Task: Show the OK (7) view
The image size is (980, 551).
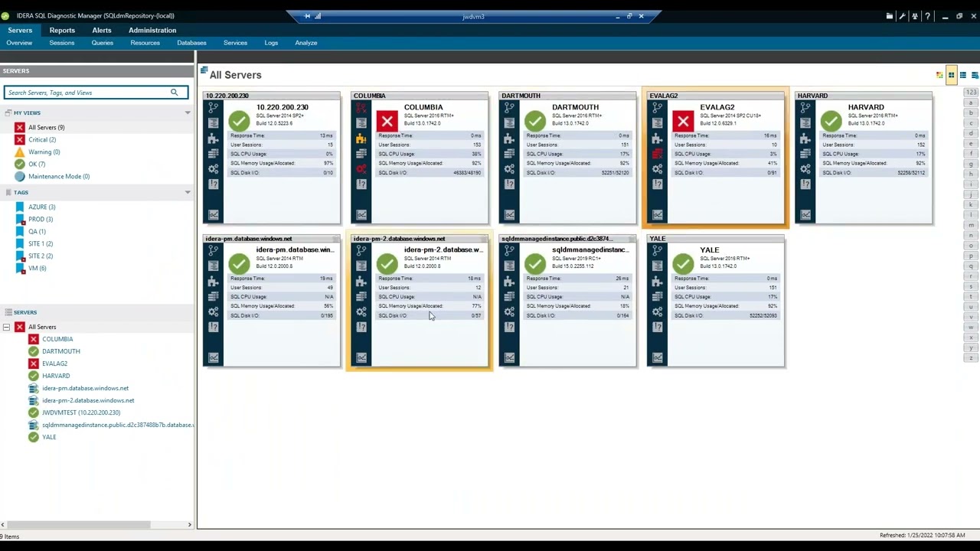Action: tap(37, 165)
